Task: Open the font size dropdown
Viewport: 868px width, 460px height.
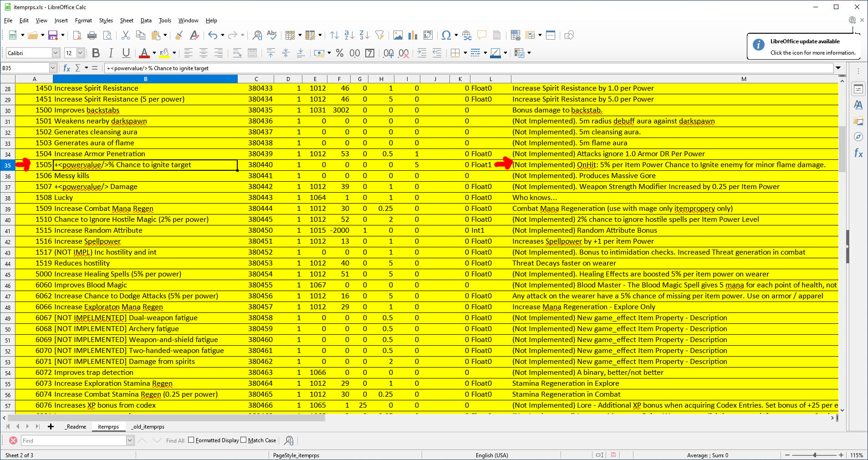Action: [x=80, y=53]
